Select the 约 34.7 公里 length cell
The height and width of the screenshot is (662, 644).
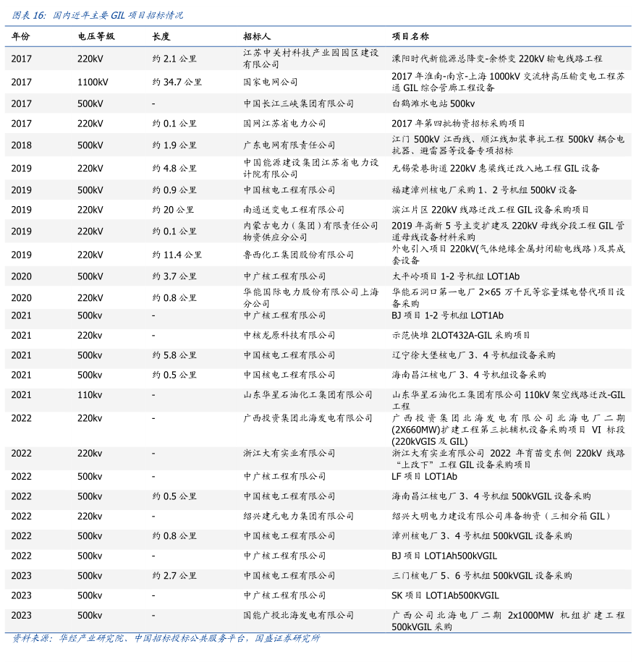click(177, 82)
